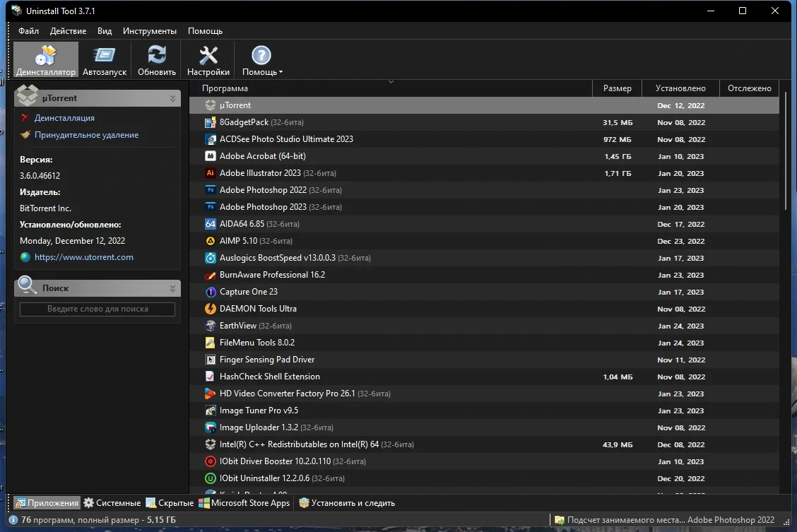Select the 8GadgetPack icon
Viewport: 797px width, 532px height.
pos(210,122)
